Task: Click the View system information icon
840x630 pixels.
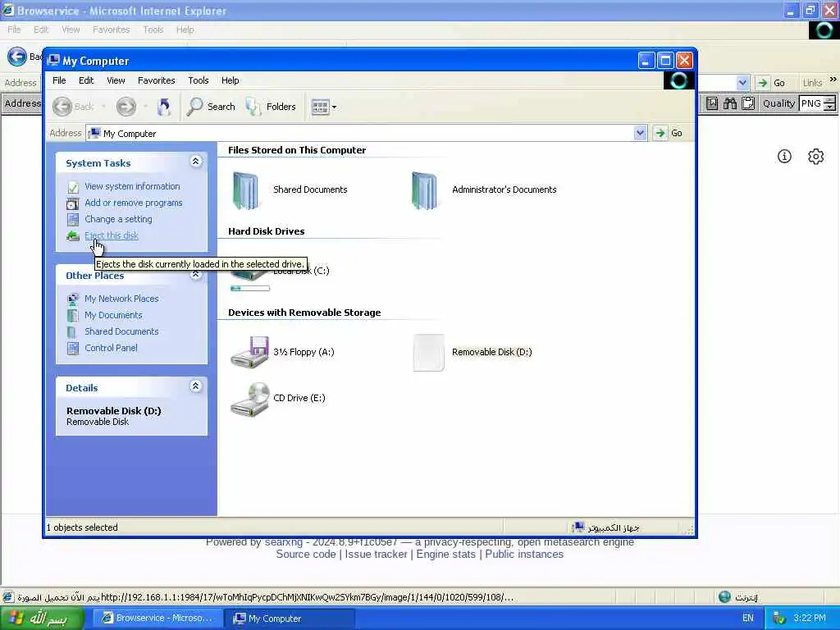Action: coord(73,187)
